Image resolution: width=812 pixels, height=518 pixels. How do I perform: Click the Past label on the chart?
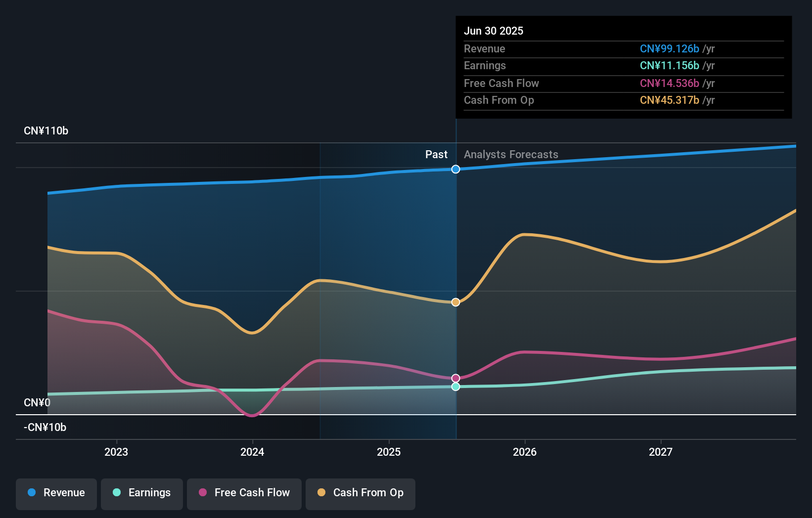(x=436, y=155)
